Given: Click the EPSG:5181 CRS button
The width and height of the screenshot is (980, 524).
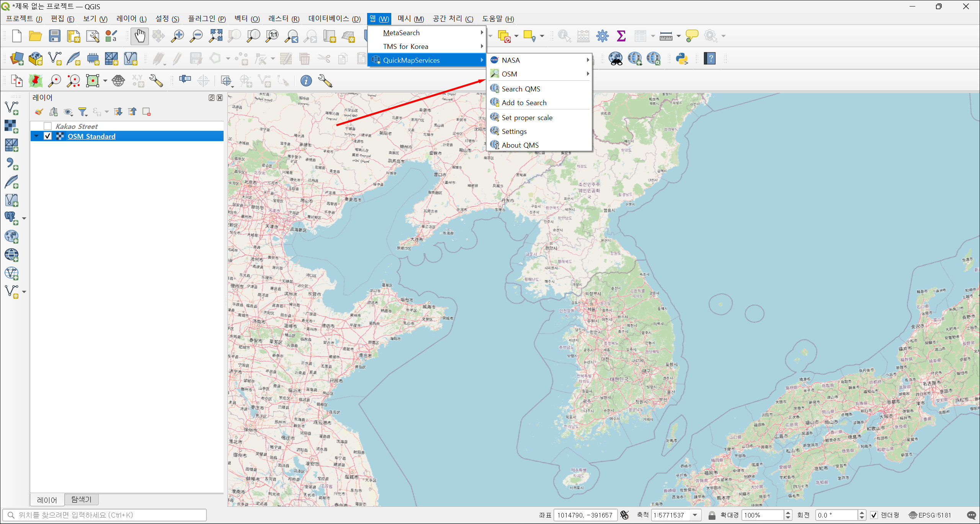Looking at the screenshot, I should pos(930,515).
